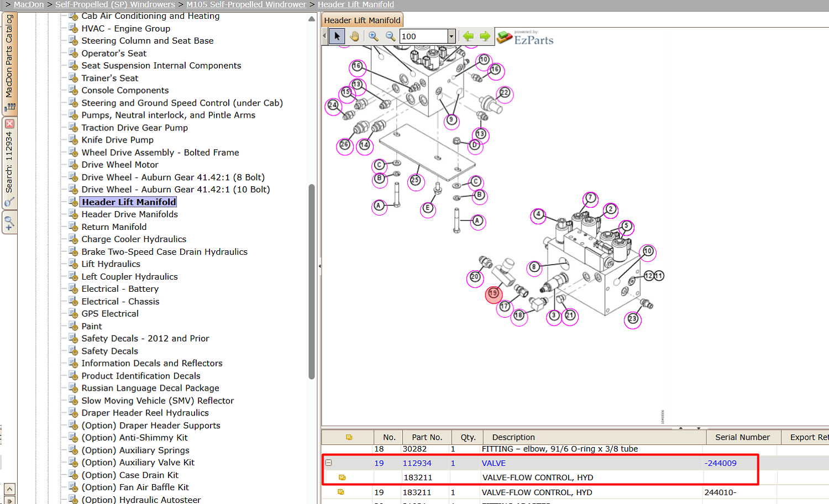829x504 pixels.
Task: Click part number 112934 in the table
Action: [417, 463]
